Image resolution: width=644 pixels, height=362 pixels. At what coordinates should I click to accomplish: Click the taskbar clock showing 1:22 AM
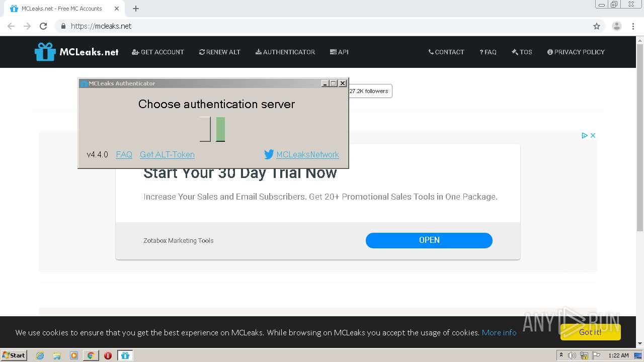tap(618, 355)
